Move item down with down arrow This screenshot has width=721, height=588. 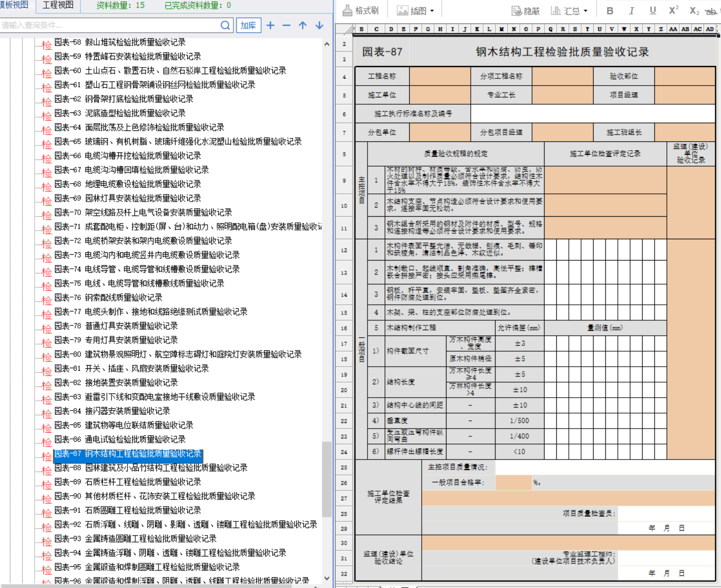(x=319, y=25)
